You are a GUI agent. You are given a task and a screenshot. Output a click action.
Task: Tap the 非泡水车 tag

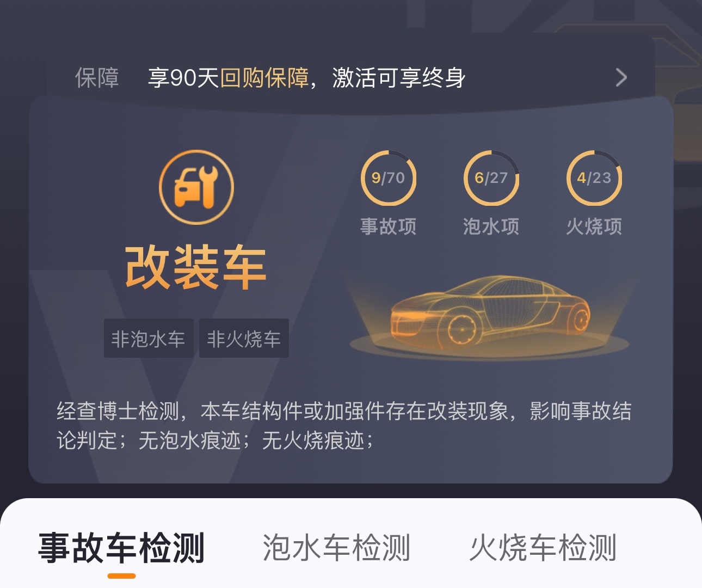point(149,338)
